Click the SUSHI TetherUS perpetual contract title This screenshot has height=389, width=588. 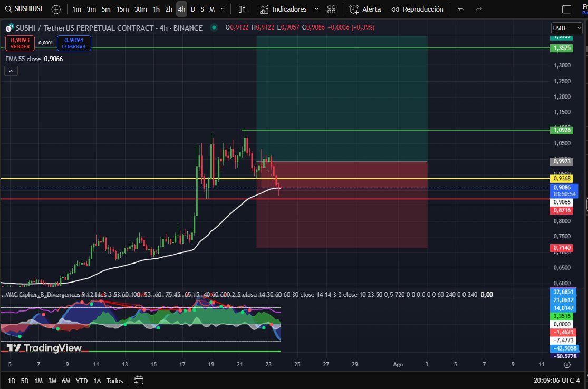click(x=109, y=28)
